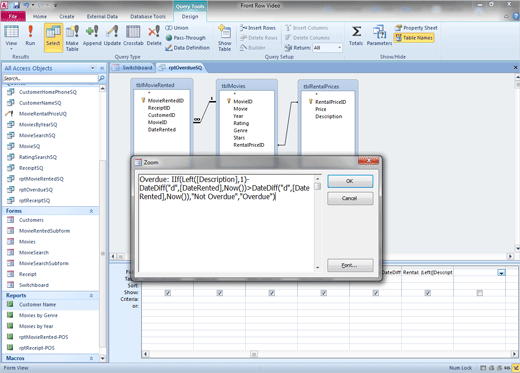Uncheck Show checkbox in first grid column
Screen dimensions: 520x373
(168, 293)
